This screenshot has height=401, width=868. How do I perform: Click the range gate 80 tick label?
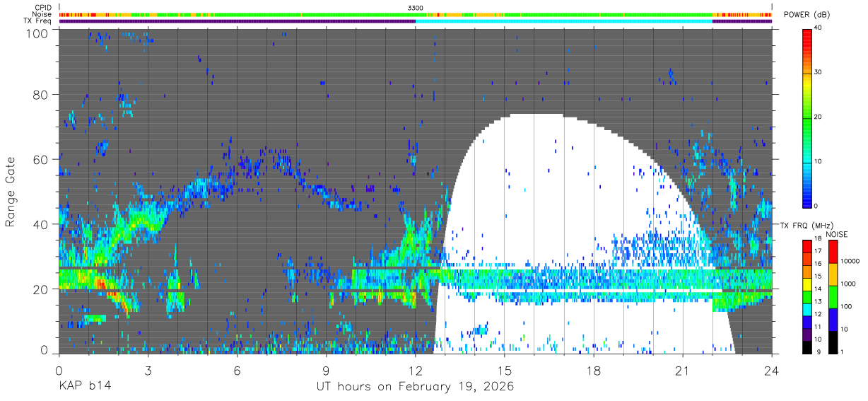point(41,95)
